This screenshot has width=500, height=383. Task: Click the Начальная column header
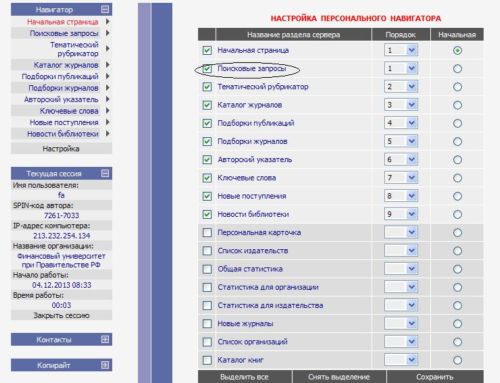point(457,35)
